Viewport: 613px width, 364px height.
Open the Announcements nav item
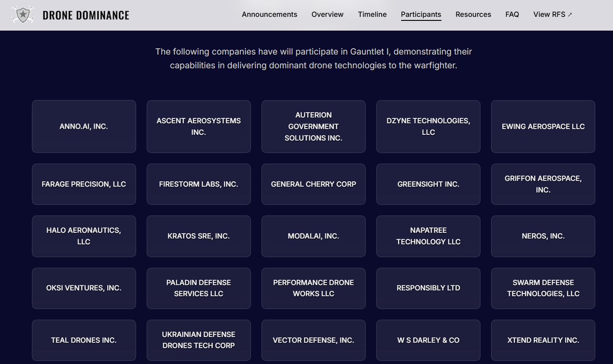(269, 14)
